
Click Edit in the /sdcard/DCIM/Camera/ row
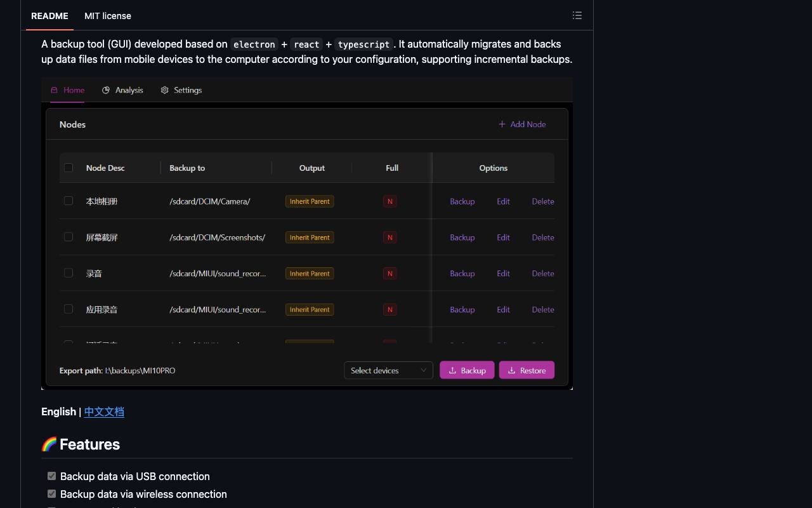tap(503, 201)
